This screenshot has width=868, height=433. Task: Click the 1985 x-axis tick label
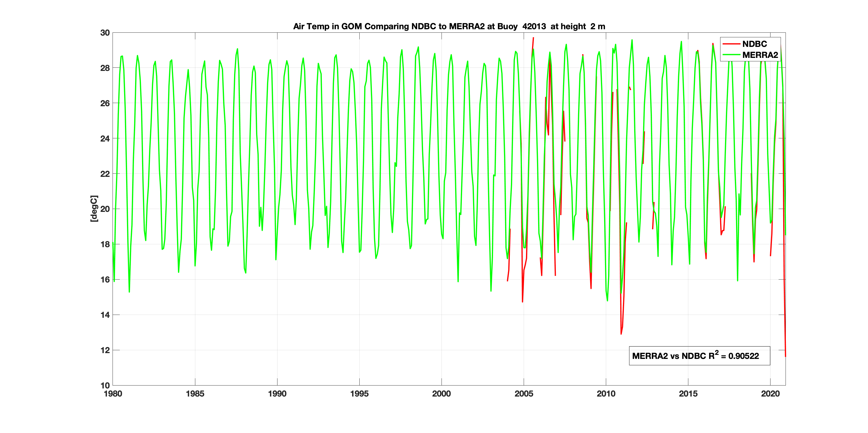pos(195,394)
